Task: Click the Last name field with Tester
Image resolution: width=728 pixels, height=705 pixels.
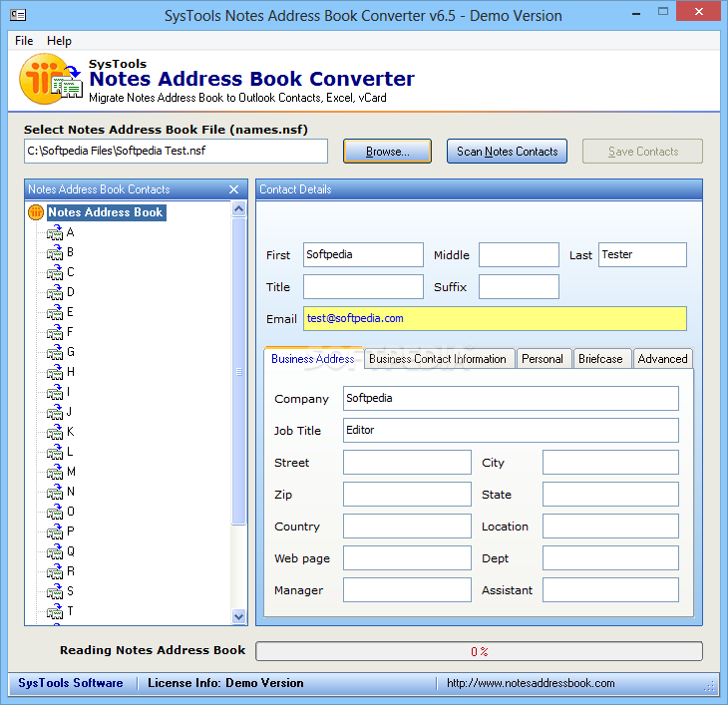Action: 642,255
